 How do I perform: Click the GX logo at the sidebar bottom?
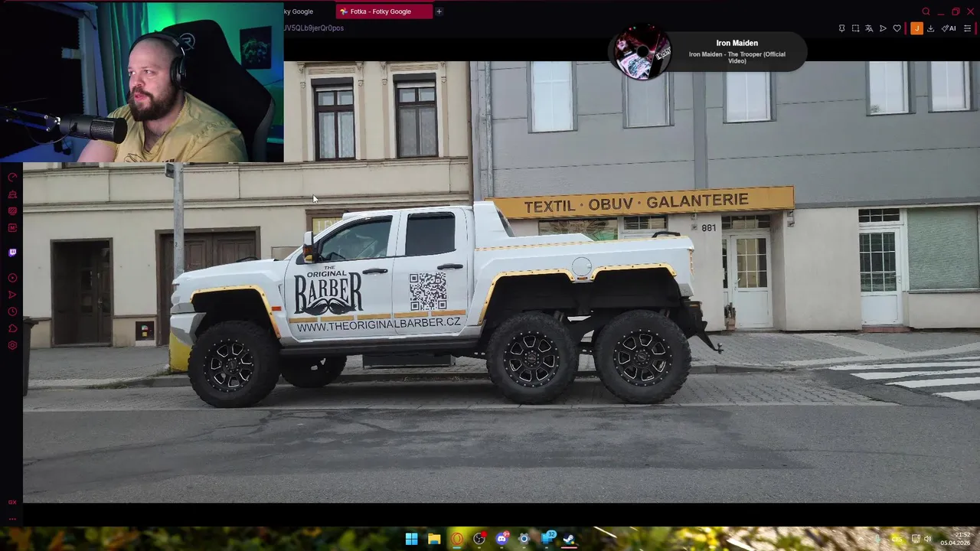pos(12,502)
